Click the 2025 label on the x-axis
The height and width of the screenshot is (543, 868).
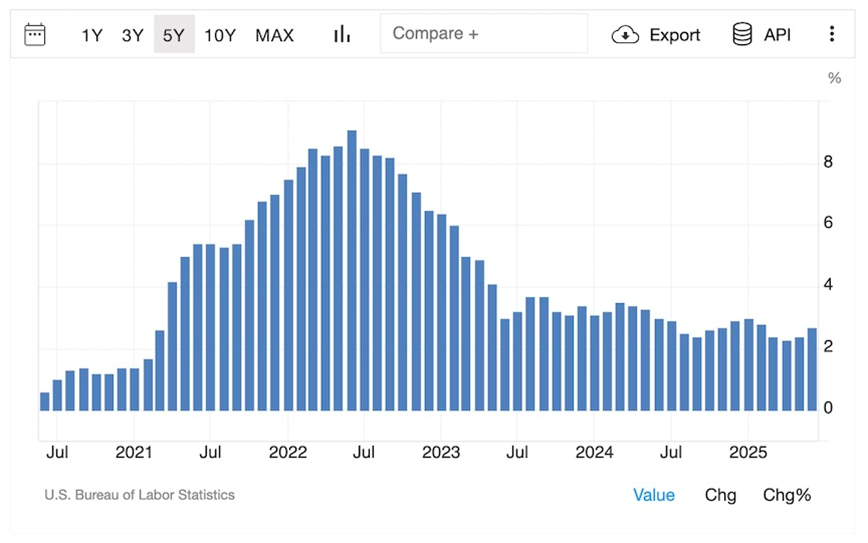click(x=748, y=452)
